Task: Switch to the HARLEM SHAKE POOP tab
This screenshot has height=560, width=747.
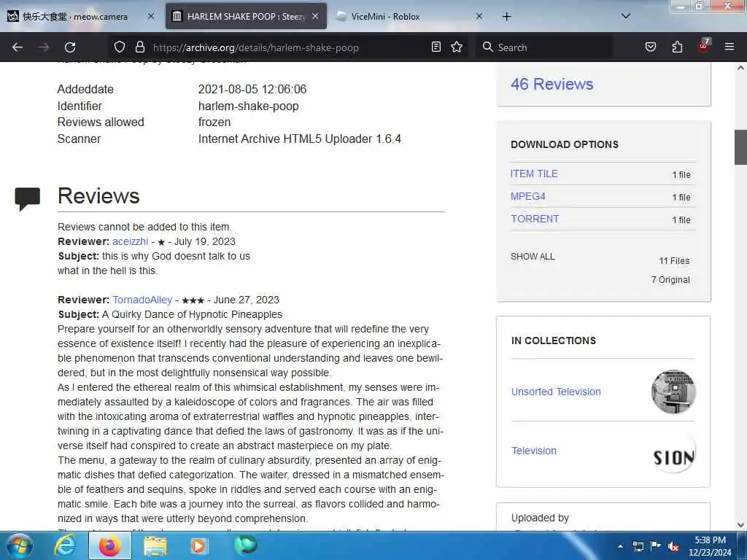Action: [246, 17]
